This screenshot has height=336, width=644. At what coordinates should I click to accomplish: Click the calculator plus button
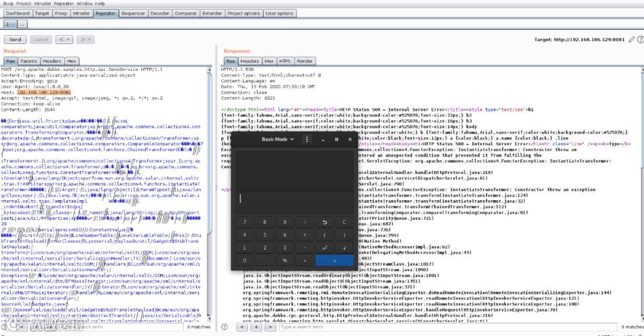click(x=305, y=260)
